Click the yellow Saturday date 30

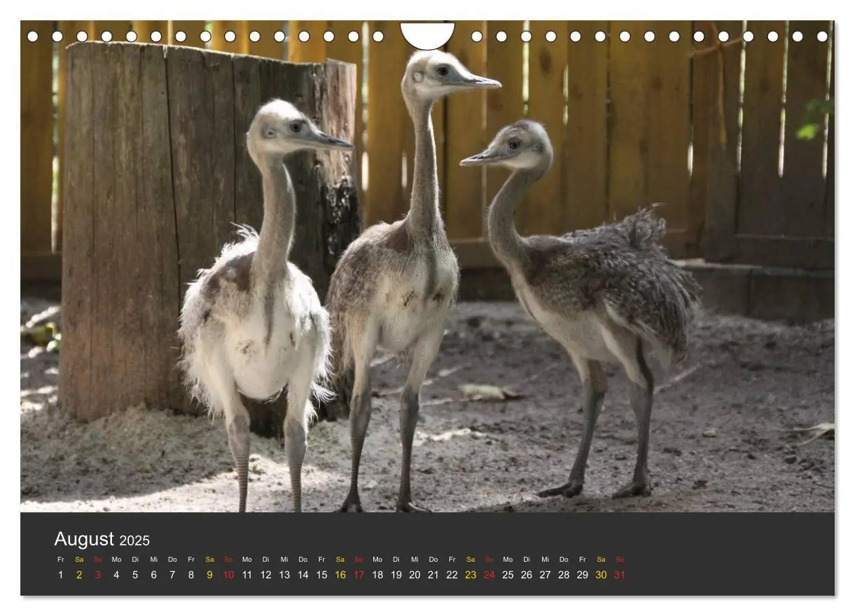(x=601, y=575)
